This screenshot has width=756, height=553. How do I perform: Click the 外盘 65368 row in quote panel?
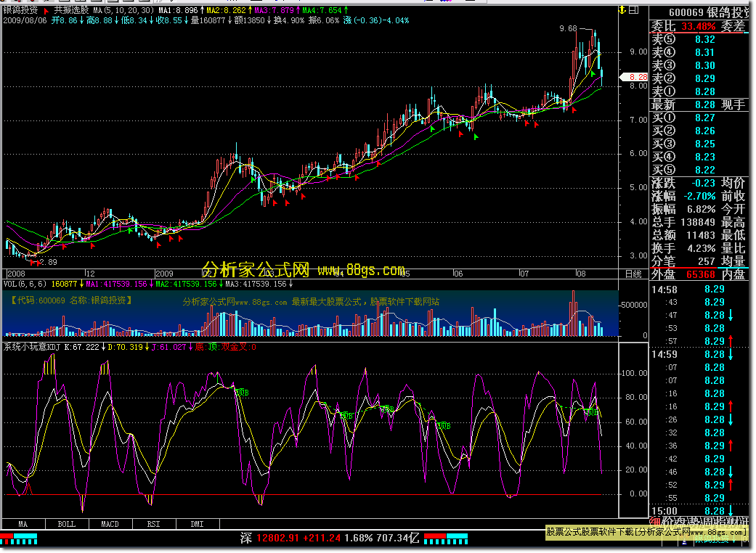pyautogui.click(x=686, y=274)
